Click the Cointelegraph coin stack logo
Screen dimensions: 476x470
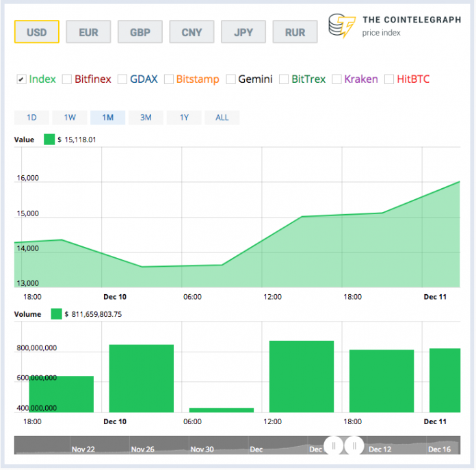point(342,26)
